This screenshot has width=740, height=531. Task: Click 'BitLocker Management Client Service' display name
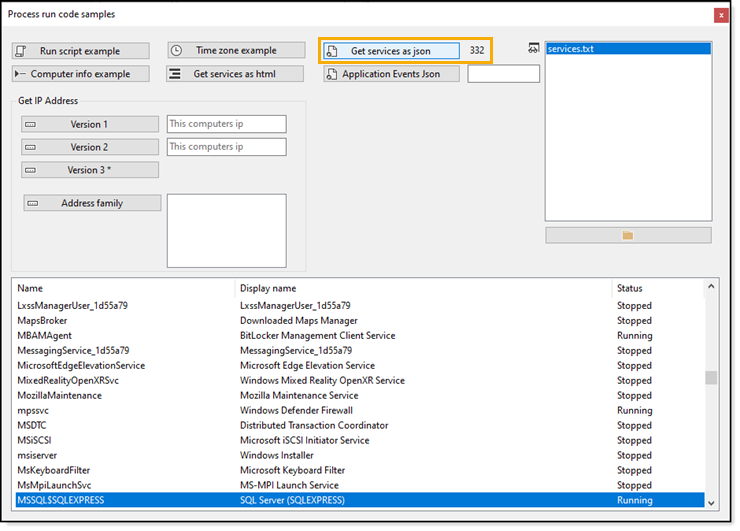coord(318,336)
